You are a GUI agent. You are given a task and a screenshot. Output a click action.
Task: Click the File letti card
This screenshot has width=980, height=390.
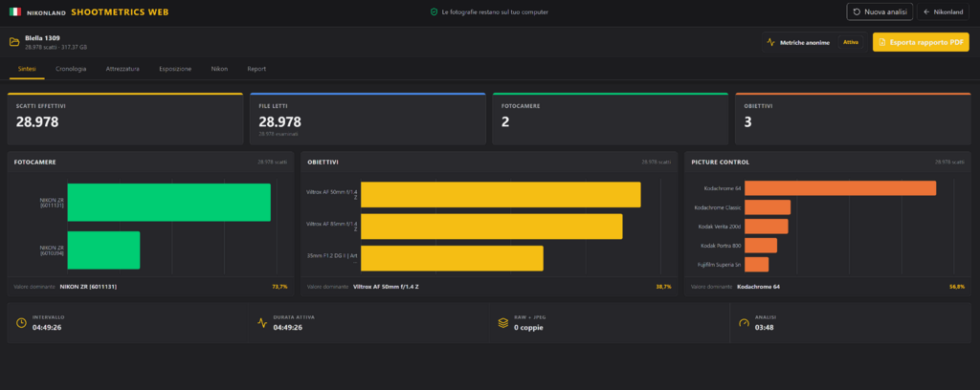click(x=367, y=119)
